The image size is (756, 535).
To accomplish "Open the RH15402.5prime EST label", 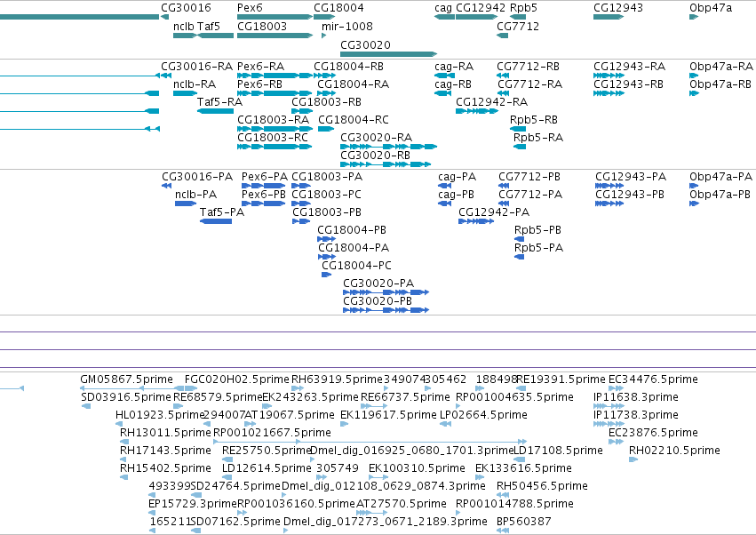I will [x=165, y=468].
